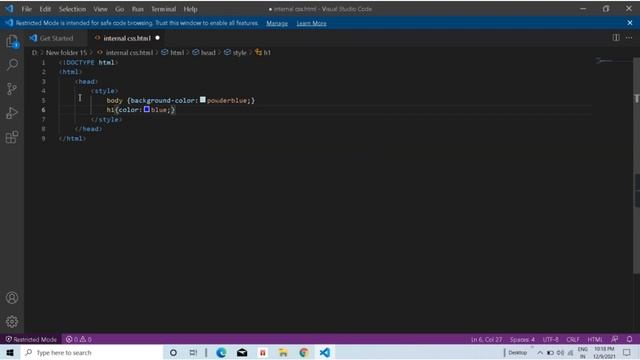The height and width of the screenshot is (360, 640).
Task: Open the Search view in activity bar
Action: (12, 64)
